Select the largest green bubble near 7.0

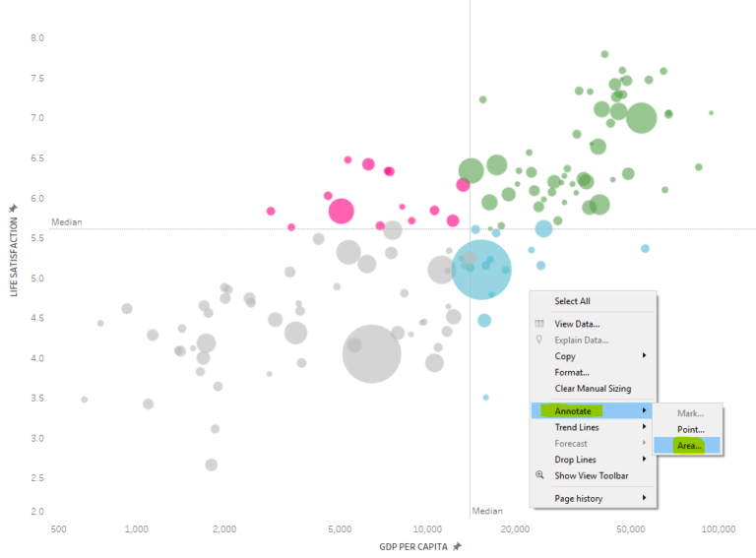pyautogui.click(x=641, y=117)
